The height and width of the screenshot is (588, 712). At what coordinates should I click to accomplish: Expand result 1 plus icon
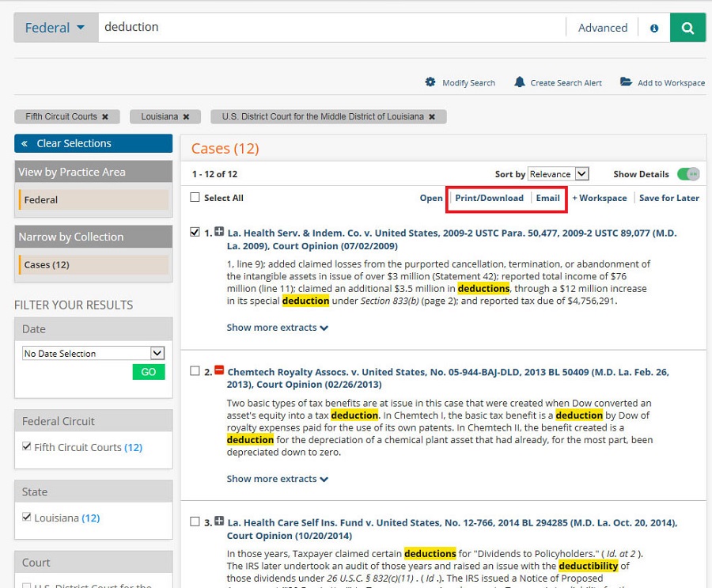click(219, 233)
